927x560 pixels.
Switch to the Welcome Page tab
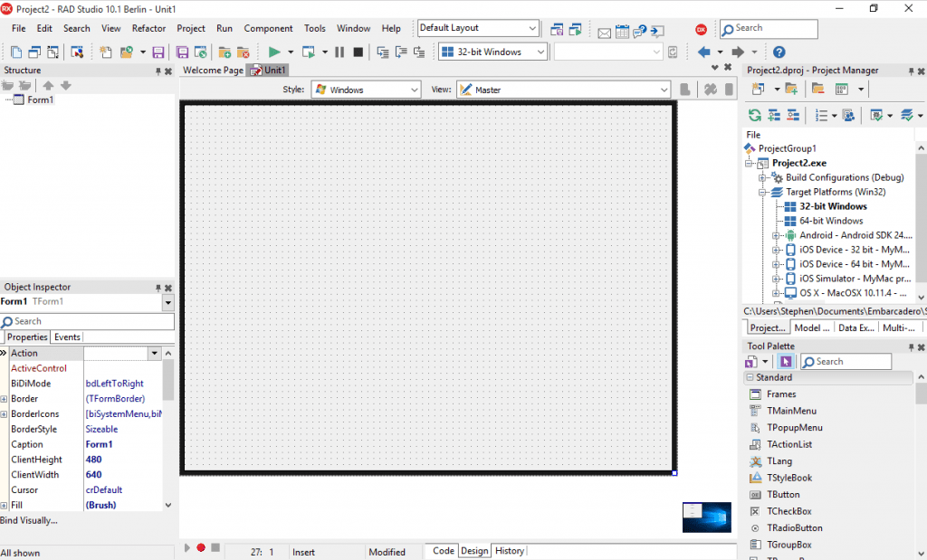[x=213, y=70]
